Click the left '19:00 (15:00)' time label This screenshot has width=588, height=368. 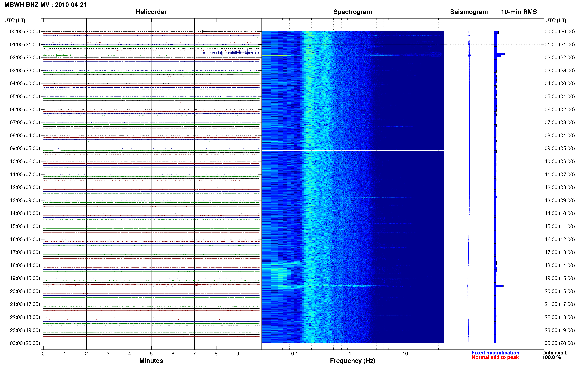click(x=25, y=278)
